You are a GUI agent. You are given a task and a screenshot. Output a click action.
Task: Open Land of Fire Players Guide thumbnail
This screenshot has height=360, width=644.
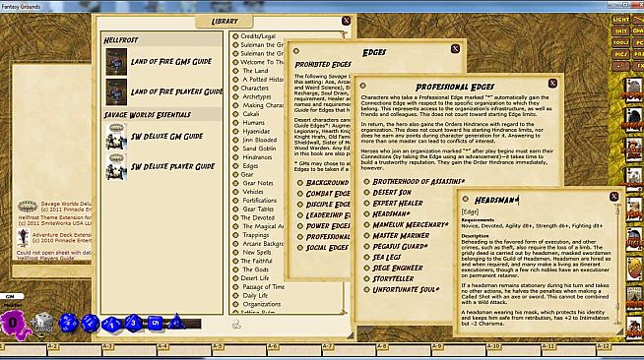tap(116, 91)
